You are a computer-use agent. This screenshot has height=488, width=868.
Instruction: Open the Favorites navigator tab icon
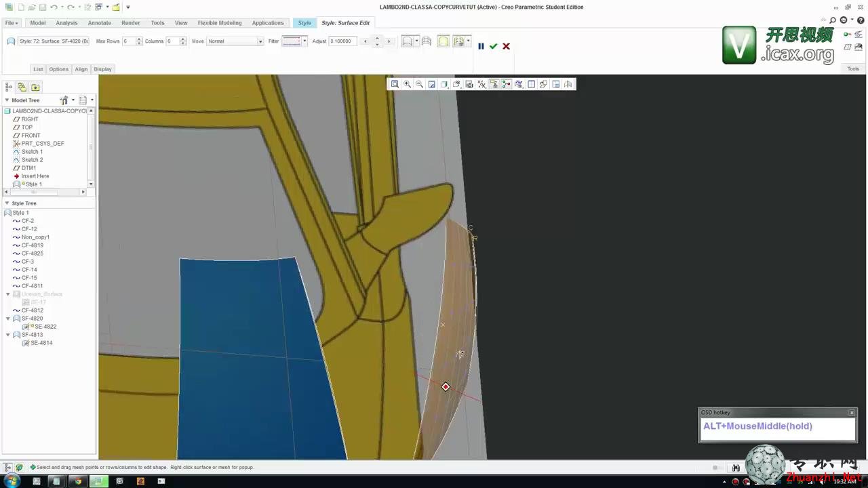tap(35, 87)
